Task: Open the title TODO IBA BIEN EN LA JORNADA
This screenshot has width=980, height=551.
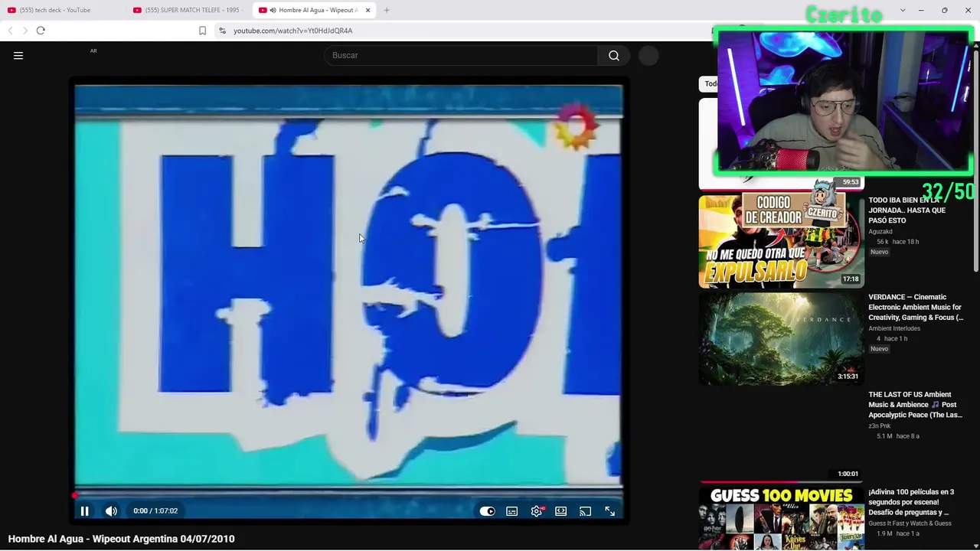Action: (907, 210)
